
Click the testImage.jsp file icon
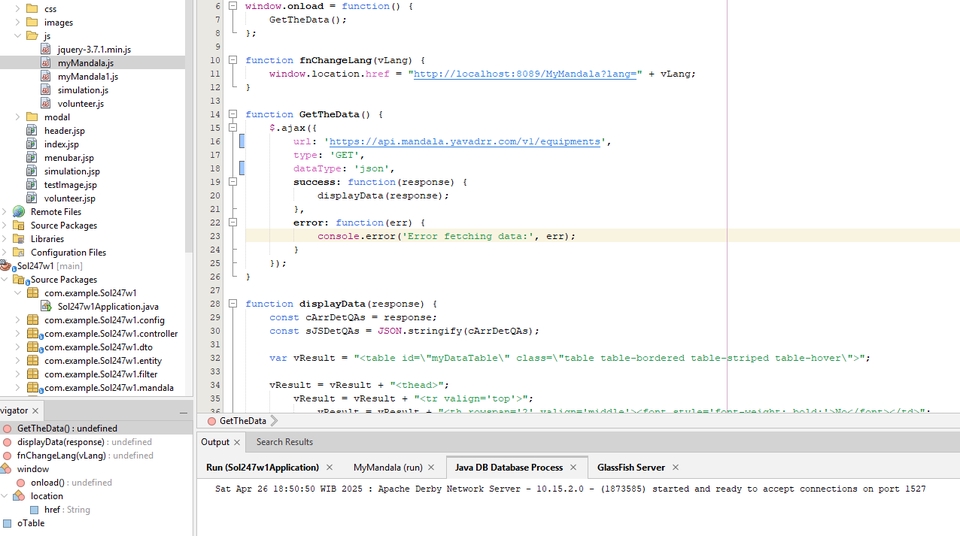pyautogui.click(x=32, y=184)
